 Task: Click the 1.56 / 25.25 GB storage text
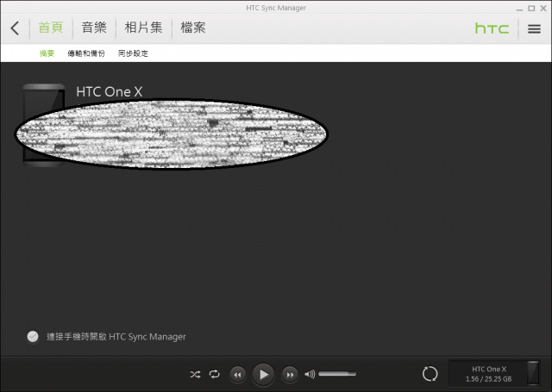coord(489,379)
